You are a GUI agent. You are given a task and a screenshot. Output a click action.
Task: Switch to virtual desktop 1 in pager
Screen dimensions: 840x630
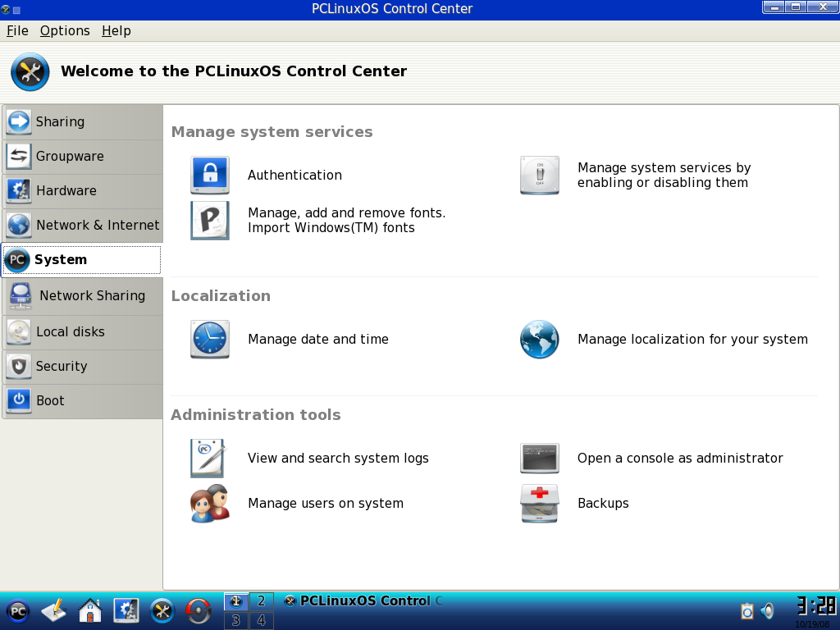pyautogui.click(x=235, y=601)
